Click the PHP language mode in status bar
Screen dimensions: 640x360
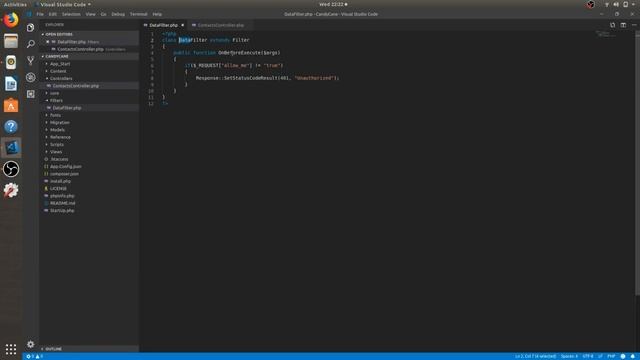click(x=611, y=356)
